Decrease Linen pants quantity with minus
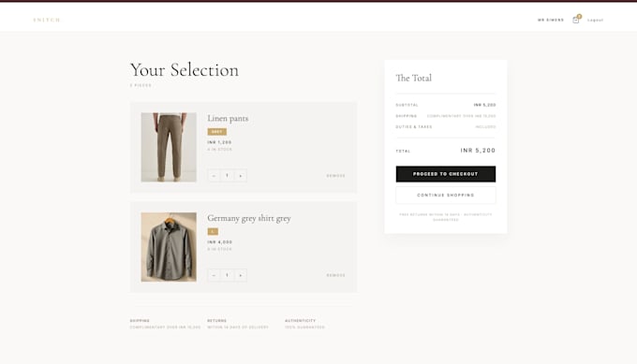The width and height of the screenshot is (637, 364). [x=214, y=175]
